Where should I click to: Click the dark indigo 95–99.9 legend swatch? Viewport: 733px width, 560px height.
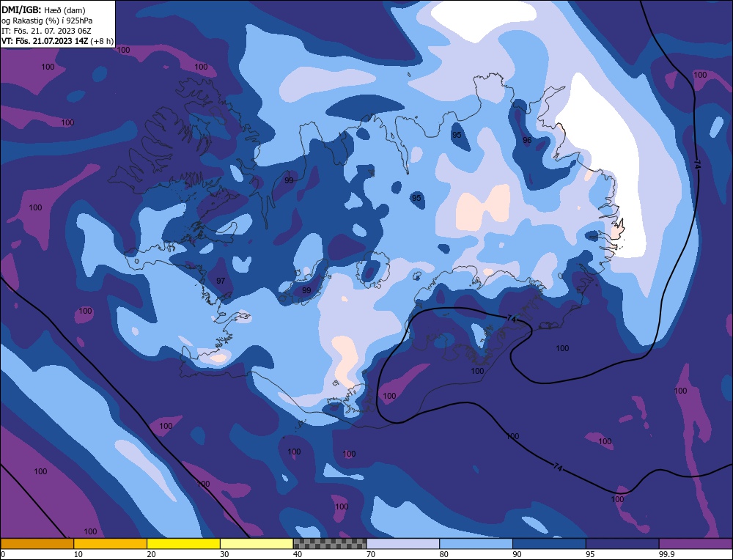[622, 544]
